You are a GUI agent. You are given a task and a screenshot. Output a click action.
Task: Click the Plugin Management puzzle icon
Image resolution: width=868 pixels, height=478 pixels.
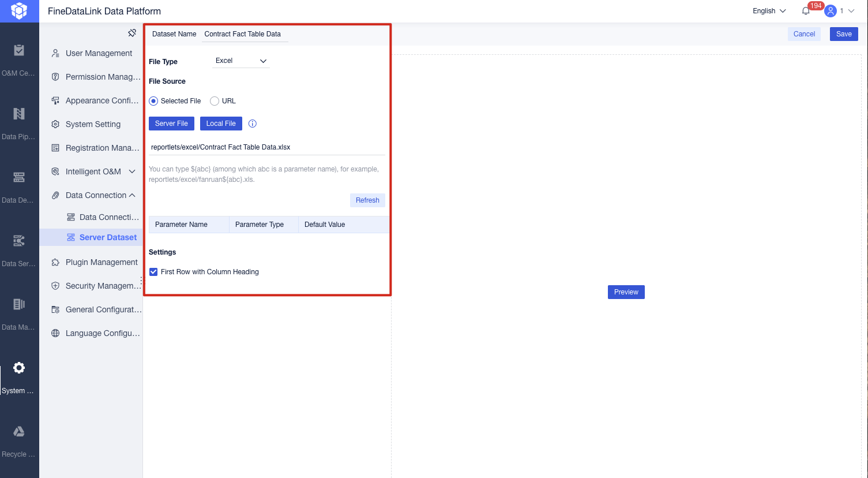click(55, 262)
